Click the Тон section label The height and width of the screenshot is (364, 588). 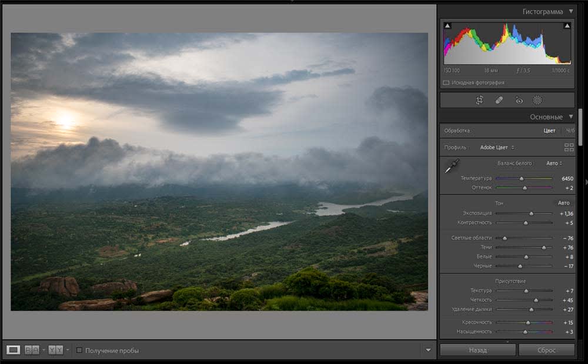(x=499, y=203)
